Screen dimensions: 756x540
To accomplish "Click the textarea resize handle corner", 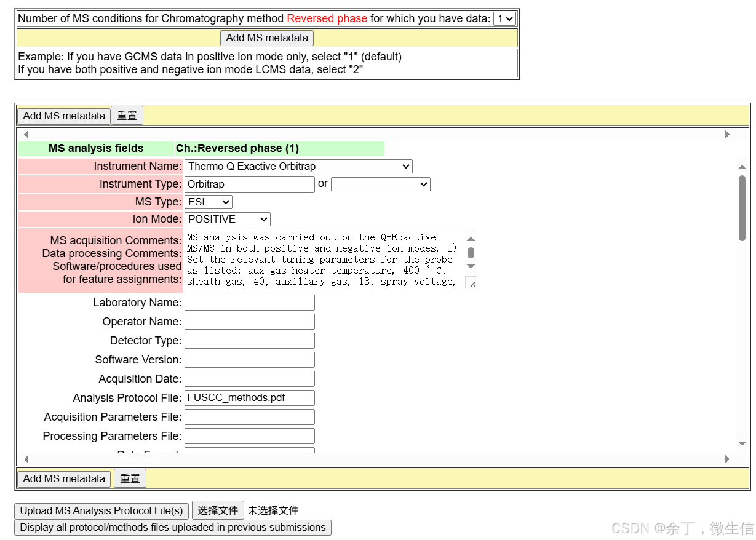I will click(x=471, y=282).
